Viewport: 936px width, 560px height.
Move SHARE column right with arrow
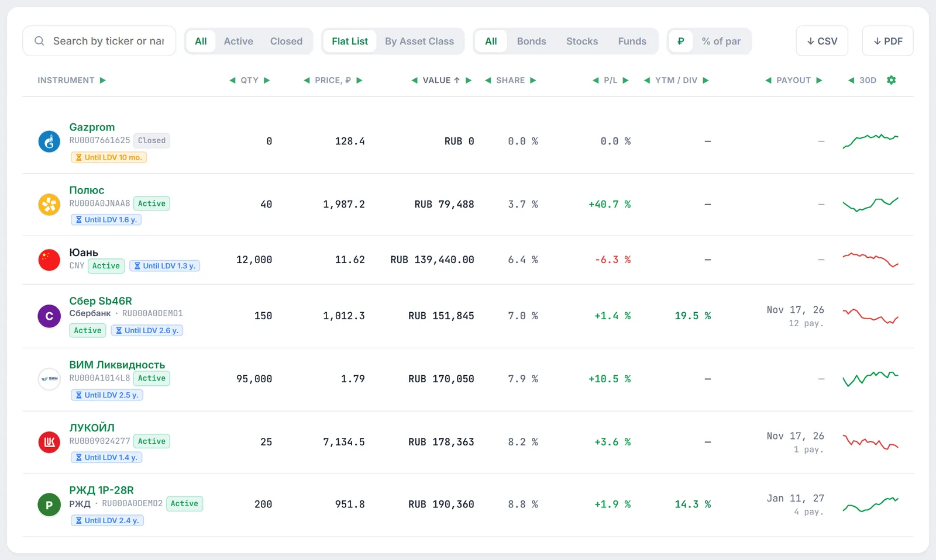[x=533, y=80]
